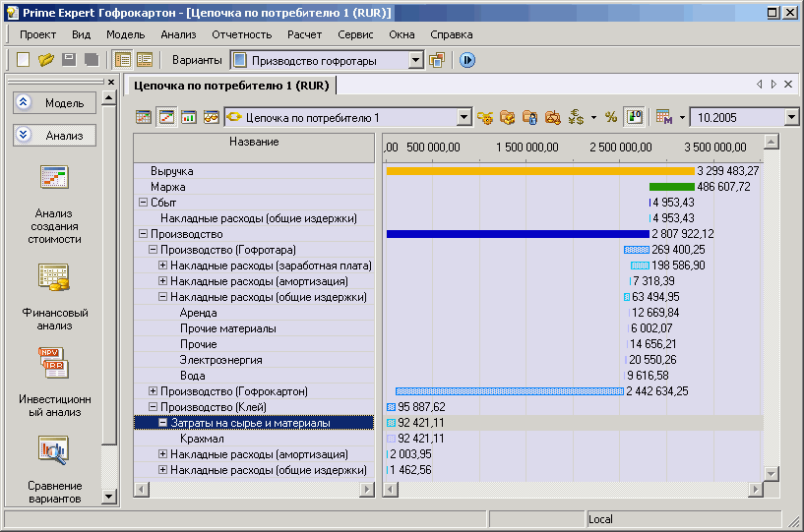Expand the Модель sidebar section

(x=54, y=103)
